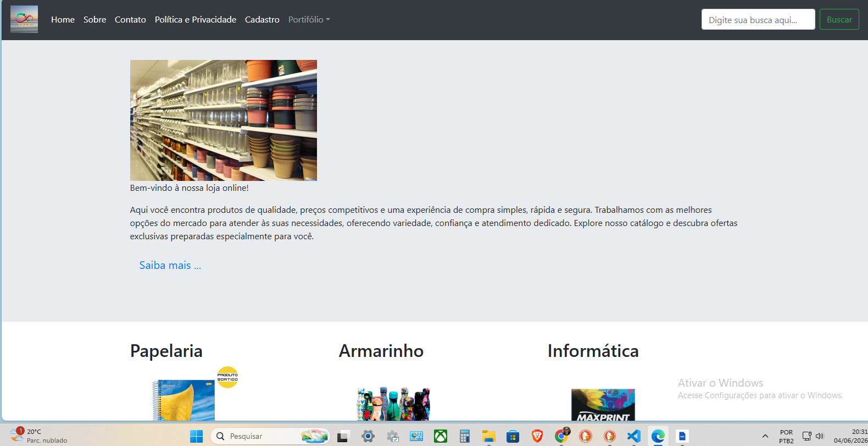Screen dimensions: 868x446
Task: Open the weather widget in the taskbar
Action: [38, 436]
